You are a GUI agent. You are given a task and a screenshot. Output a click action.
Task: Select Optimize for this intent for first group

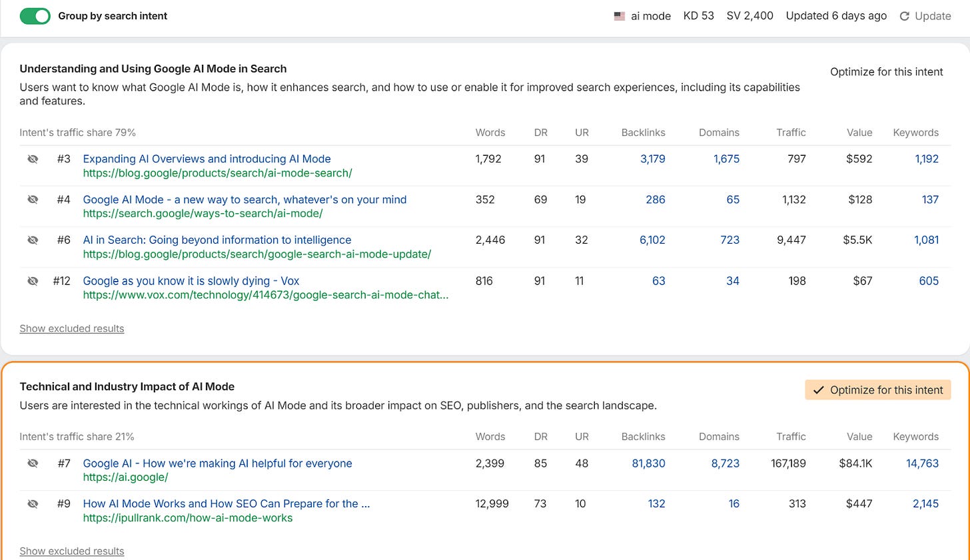886,72
